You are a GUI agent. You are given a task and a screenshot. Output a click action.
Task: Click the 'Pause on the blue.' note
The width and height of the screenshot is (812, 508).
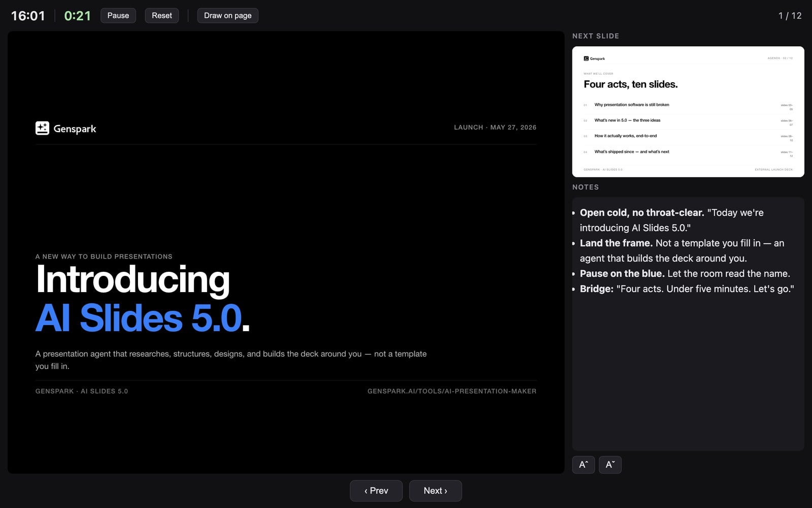[x=622, y=274]
